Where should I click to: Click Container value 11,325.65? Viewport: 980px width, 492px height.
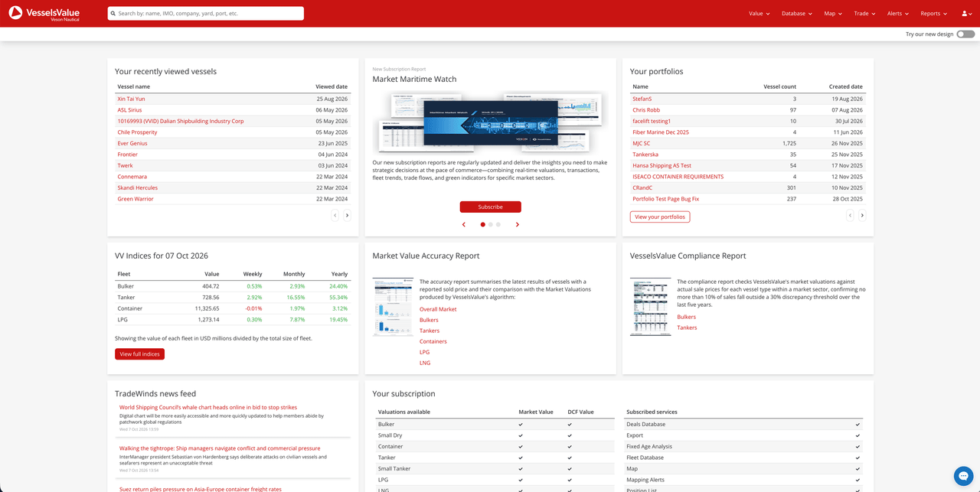click(206, 308)
